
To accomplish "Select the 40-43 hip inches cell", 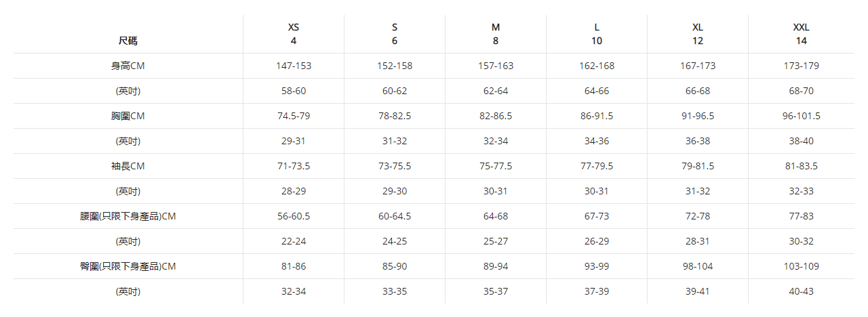I will click(x=801, y=291).
